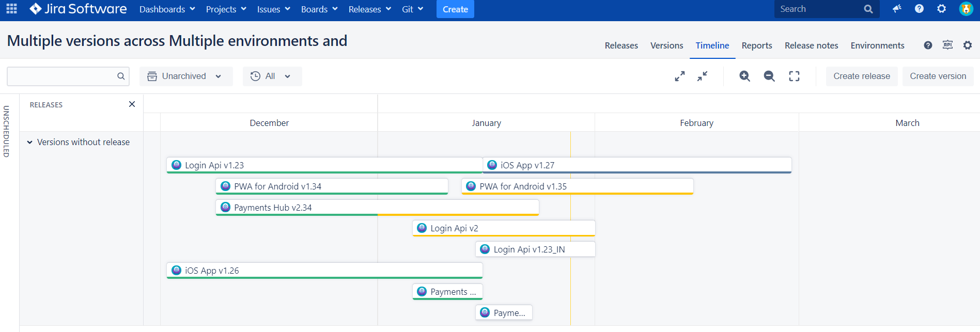Open the Reports tab
Image resolution: width=980 pixels, height=332 pixels.
click(757, 45)
